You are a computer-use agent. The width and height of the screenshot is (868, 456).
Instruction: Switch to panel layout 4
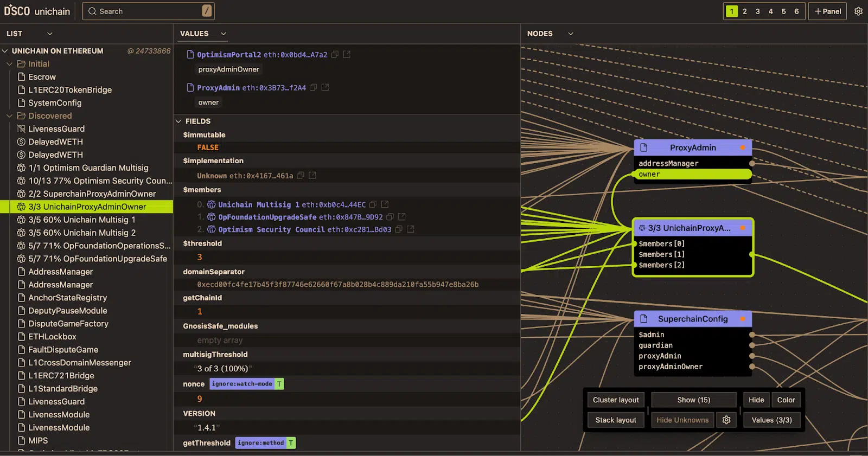coord(770,11)
